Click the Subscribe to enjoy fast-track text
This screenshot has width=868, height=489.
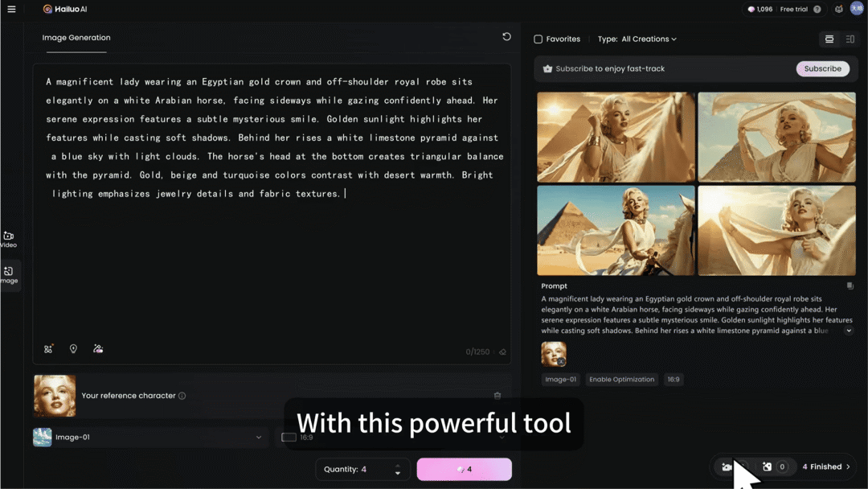pyautogui.click(x=610, y=68)
